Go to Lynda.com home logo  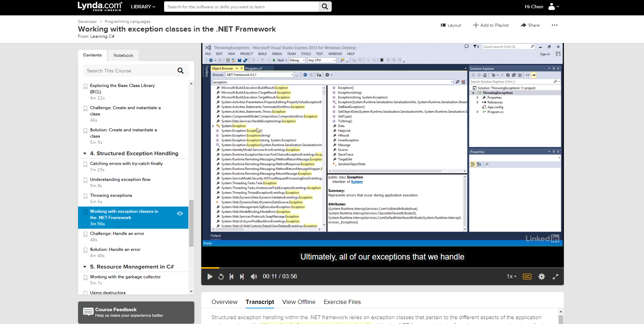pos(100,7)
